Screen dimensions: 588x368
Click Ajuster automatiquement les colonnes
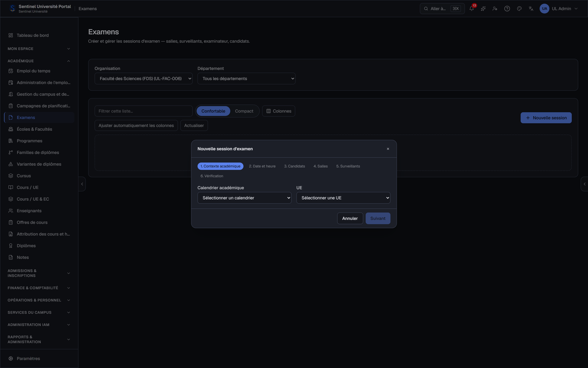136,126
